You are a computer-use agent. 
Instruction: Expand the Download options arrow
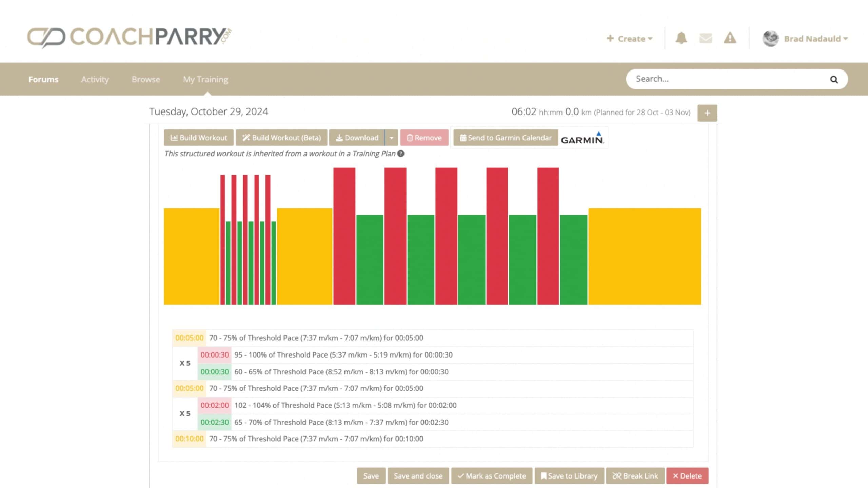392,138
